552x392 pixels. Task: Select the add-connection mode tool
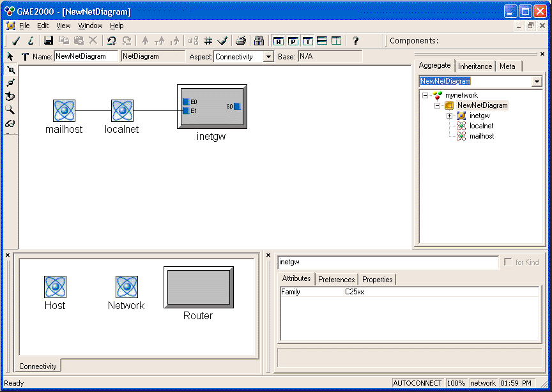[x=11, y=70]
